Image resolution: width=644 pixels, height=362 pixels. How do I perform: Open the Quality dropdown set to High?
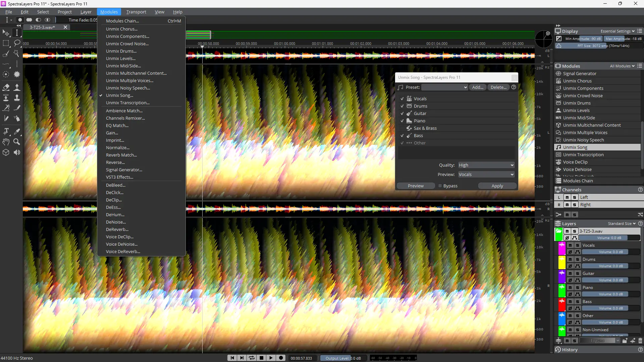point(486,165)
